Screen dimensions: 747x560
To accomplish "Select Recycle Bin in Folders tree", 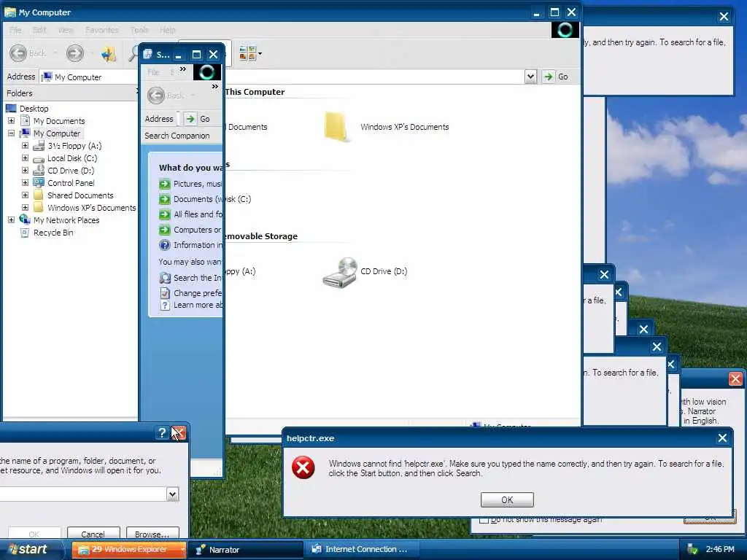I will point(53,233).
